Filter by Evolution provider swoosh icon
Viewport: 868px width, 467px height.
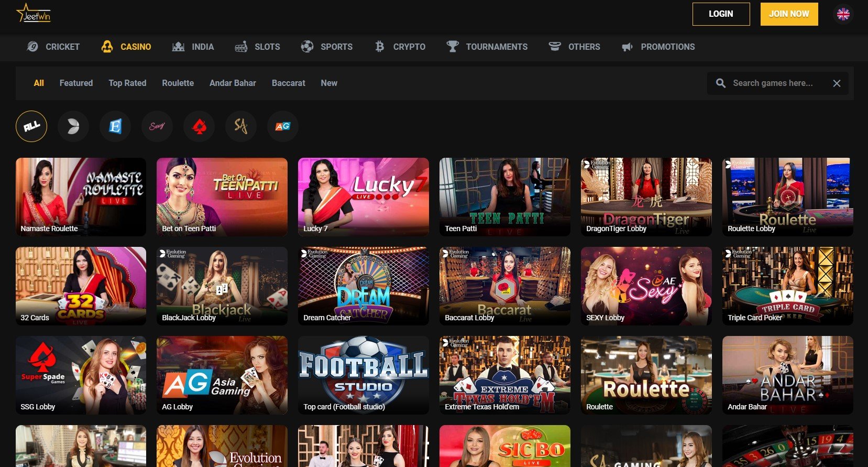point(73,126)
